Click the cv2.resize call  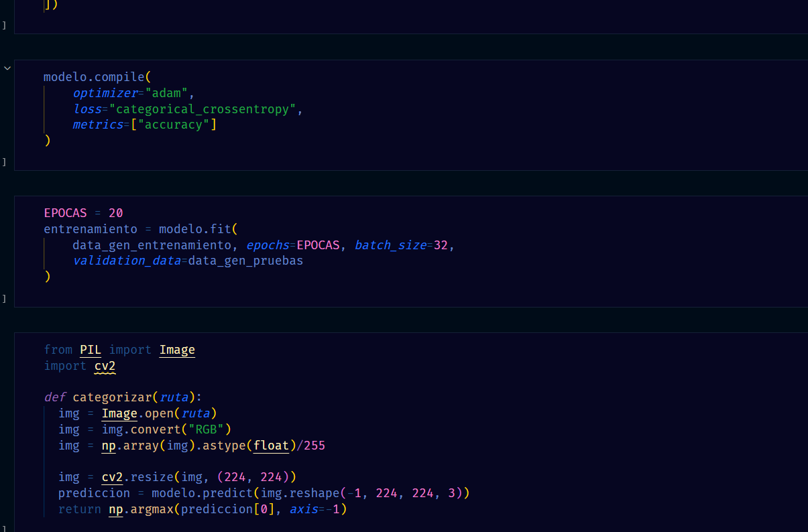[x=137, y=477]
